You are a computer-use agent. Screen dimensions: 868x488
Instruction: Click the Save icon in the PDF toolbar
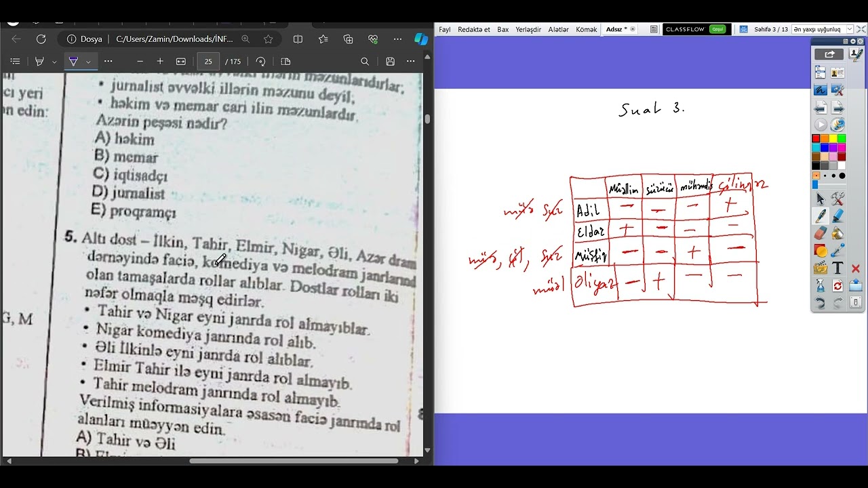(390, 61)
